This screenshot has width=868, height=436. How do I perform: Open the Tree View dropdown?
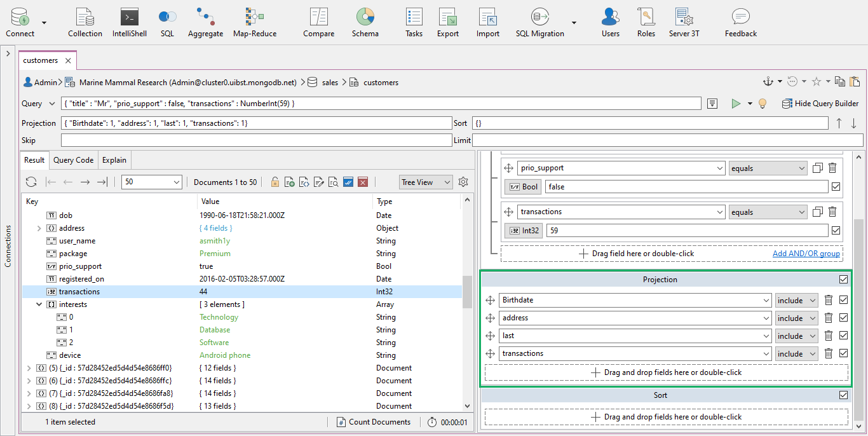425,182
